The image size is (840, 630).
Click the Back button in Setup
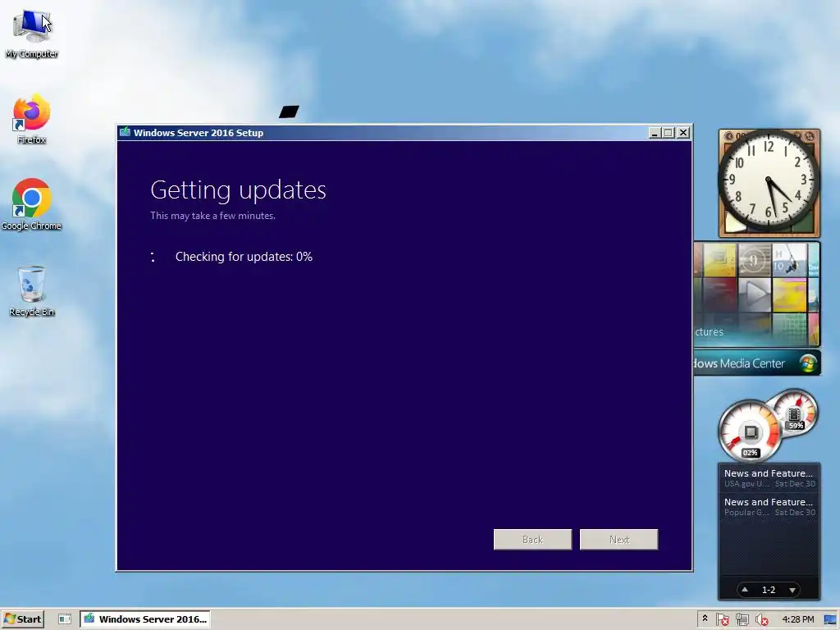(532, 540)
